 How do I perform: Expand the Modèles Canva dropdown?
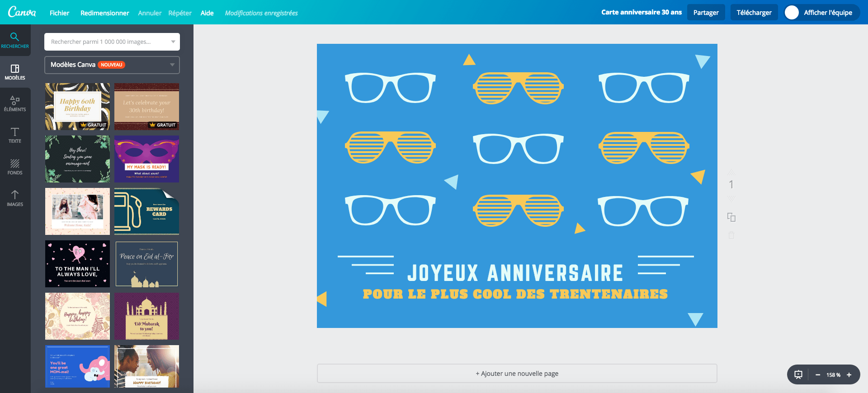coord(112,65)
